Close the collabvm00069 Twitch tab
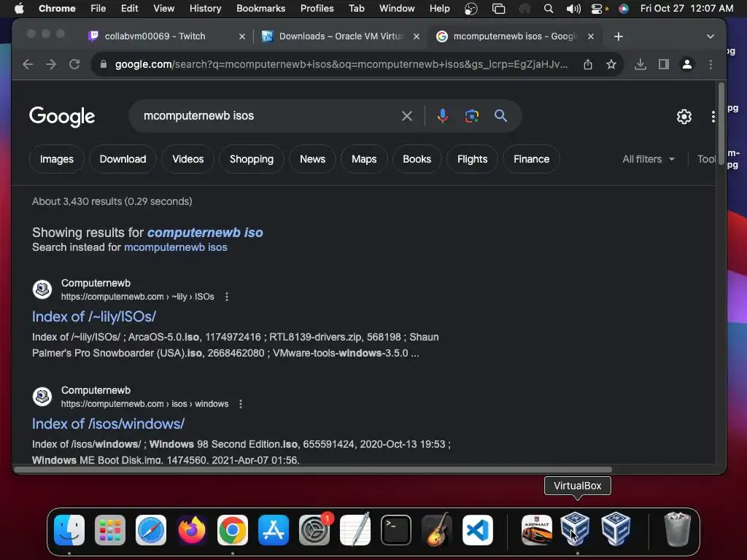 click(242, 36)
